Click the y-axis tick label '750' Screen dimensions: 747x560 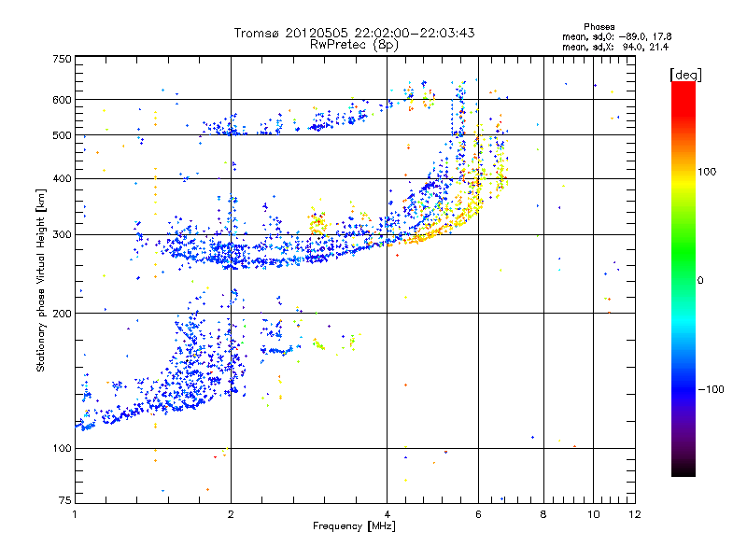click(62, 59)
